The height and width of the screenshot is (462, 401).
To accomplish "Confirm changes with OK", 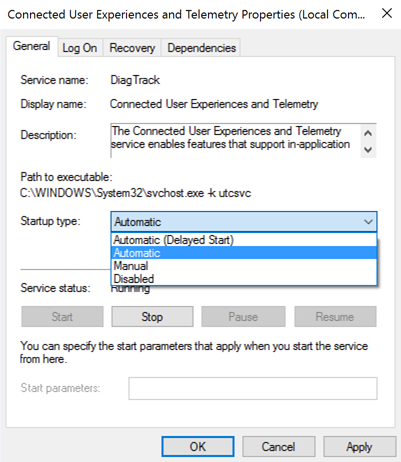I will click(198, 446).
